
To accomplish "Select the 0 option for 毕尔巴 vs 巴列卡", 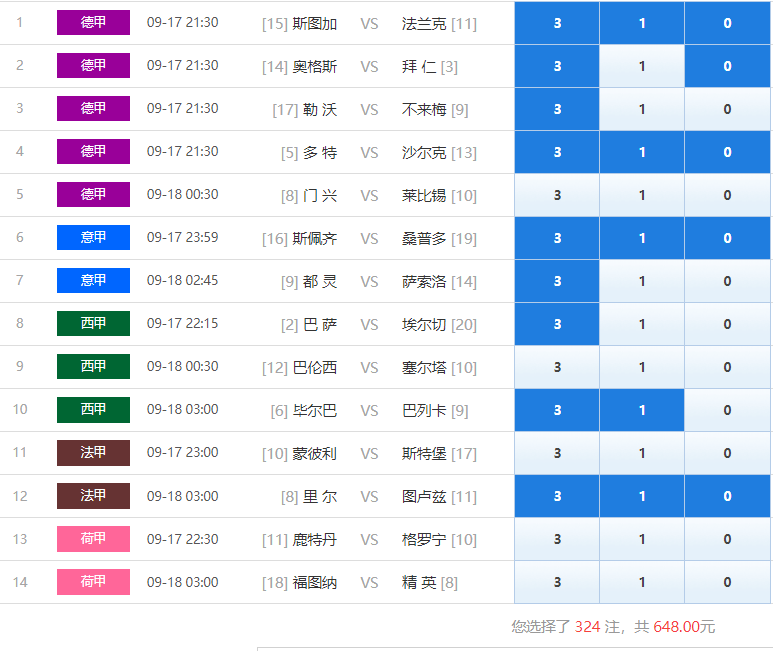I will click(x=727, y=410).
